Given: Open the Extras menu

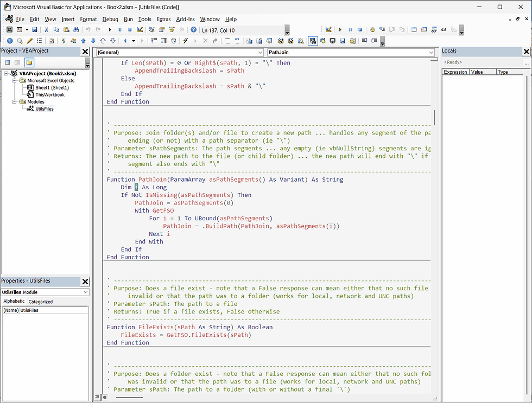Looking at the screenshot, I should (x=163, y=20).
